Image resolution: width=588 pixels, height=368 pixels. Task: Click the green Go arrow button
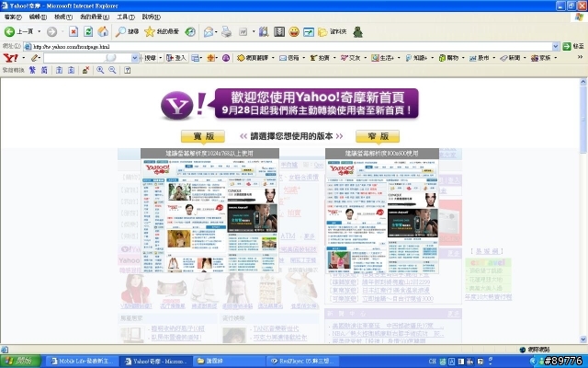point(567,46)
